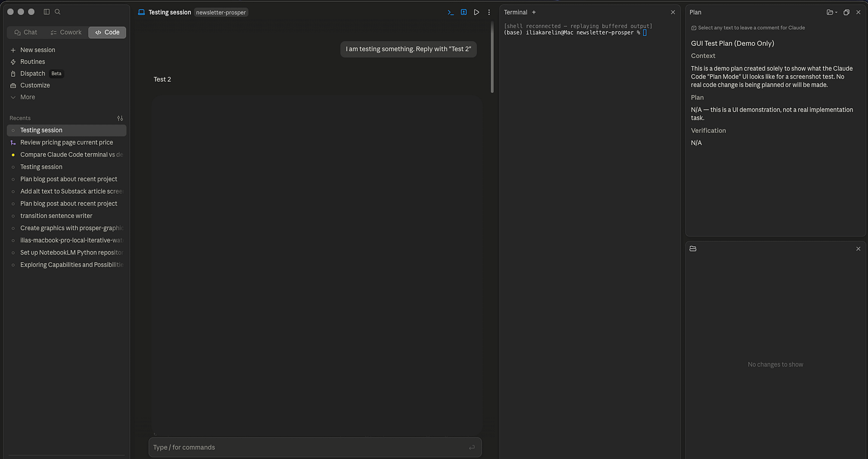Open the three-dot session options menu
This screenshot has width=868, height=459.
click(x=489, y=12)
